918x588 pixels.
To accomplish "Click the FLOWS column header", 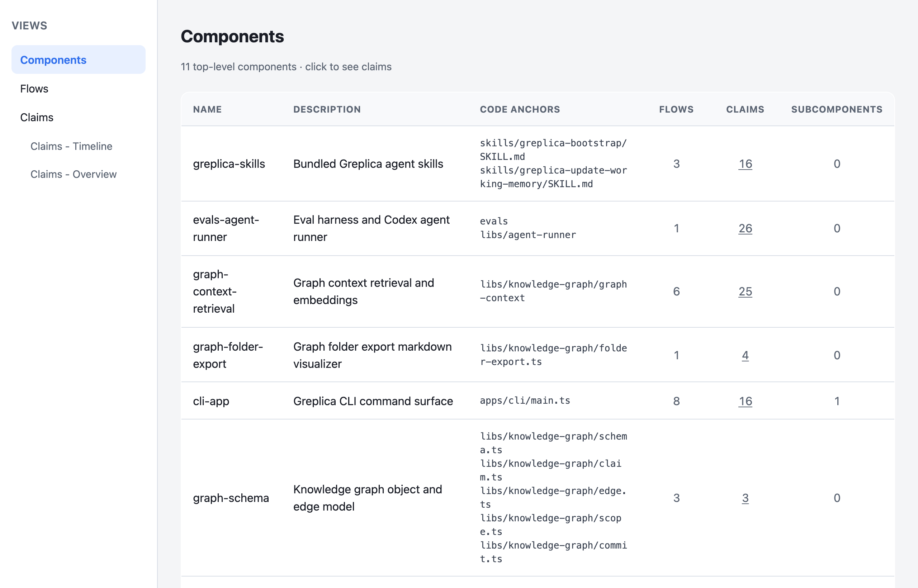I will click(676, 109).
